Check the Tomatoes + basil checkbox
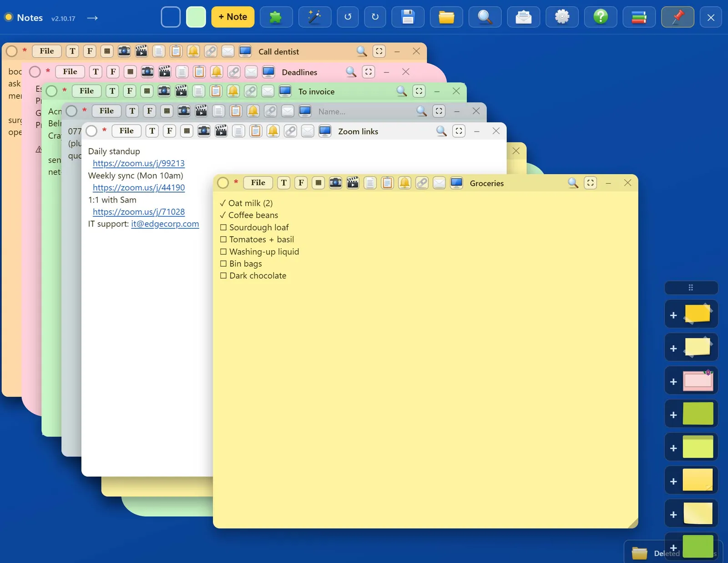The image size is (728, 563). 223,239
